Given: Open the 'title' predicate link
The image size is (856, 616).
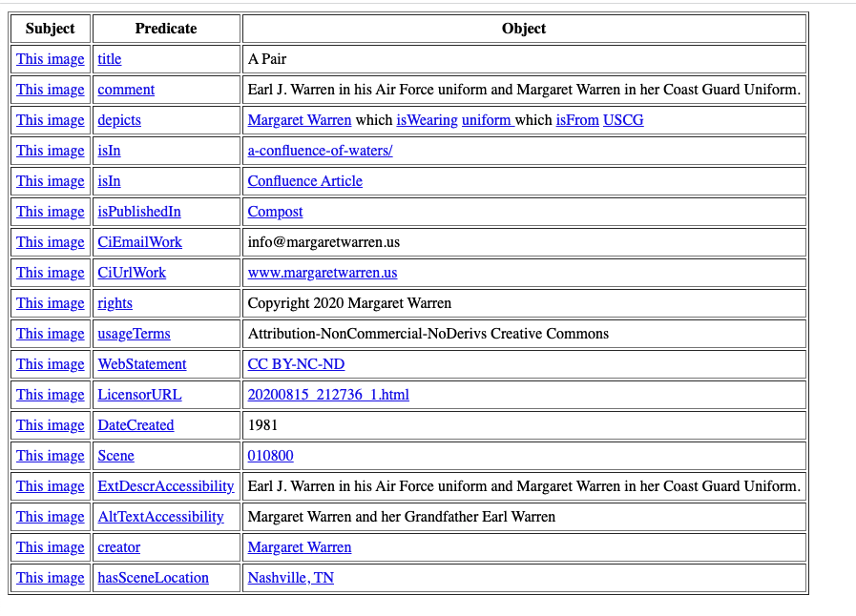Looking at the screenshot, I should coord(109,59).
